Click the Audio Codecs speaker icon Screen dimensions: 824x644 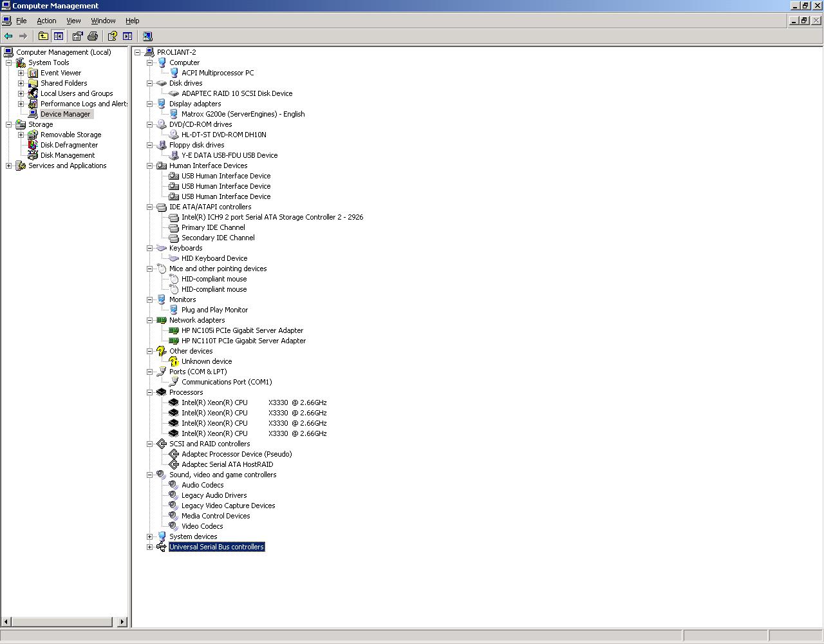point(174,485)
